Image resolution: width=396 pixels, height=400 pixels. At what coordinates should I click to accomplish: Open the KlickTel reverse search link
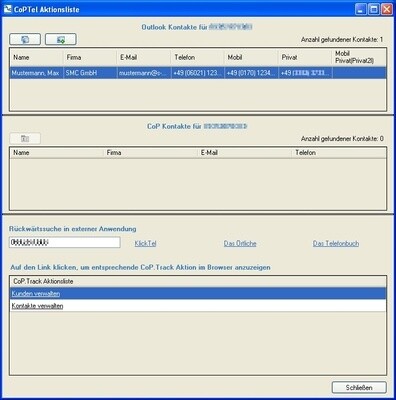145,243
